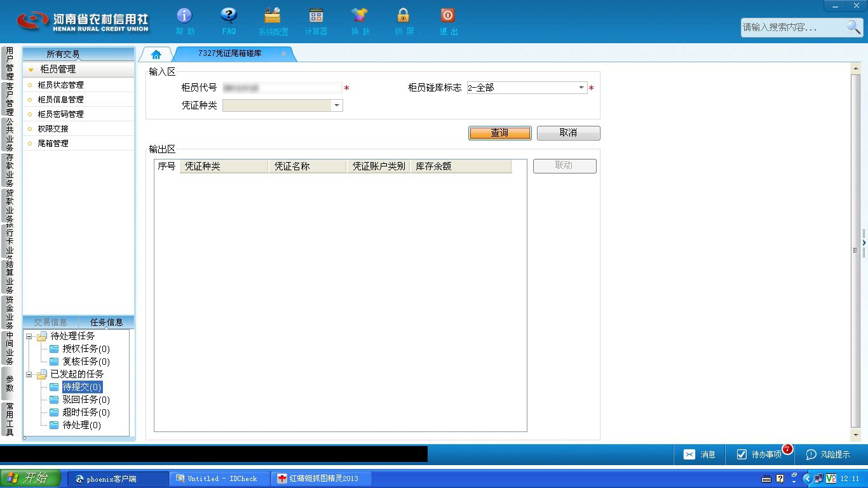Lock the screen with 锁屏 icon
This screenshot has width=868, height=488.
coord(403,15)
